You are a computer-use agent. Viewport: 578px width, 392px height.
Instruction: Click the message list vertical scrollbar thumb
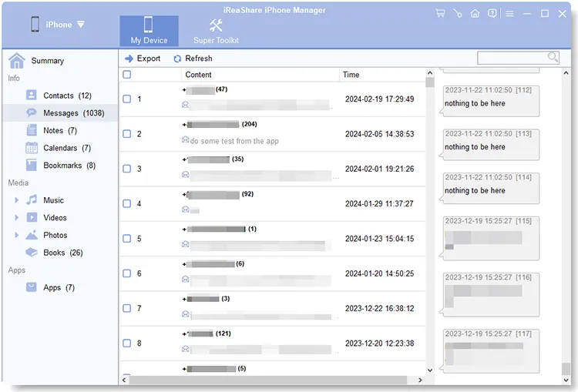tap(430, 82)
